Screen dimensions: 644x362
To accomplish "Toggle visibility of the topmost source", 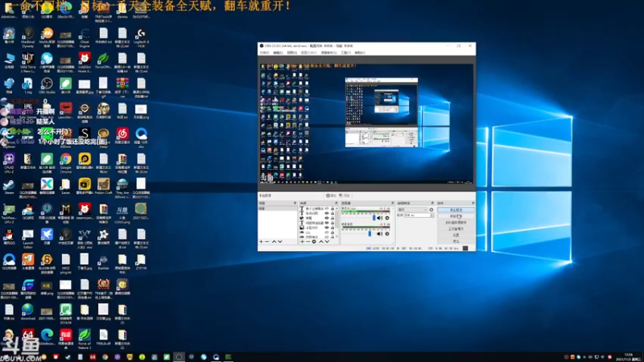I will (327, 208).
